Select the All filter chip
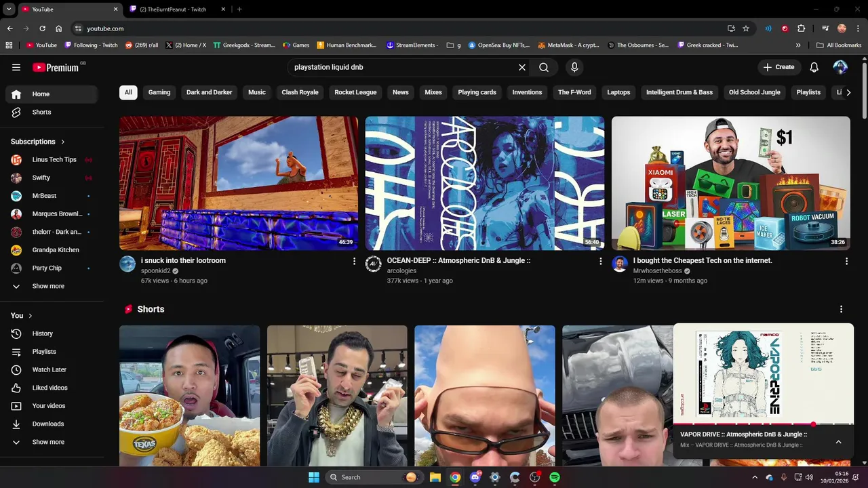This screenshot has height=488, width=868. 128,92
